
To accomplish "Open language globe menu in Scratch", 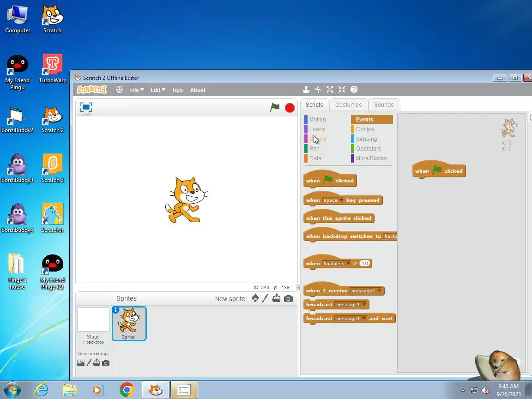I will coord(120,90).
